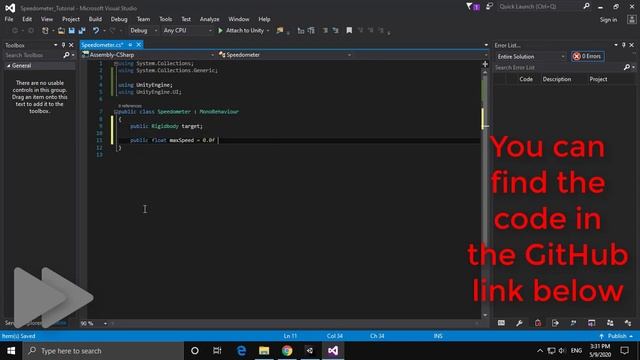Image resolution: width=640 pixels, height=360 pixels.
Task: Click the New Project toolbar icon
Action: tap(45, 31)
